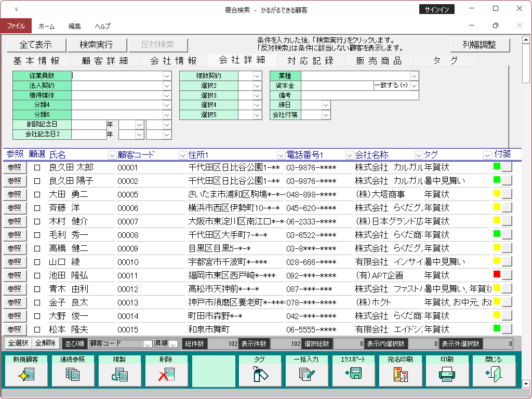Viewport: 532px width, 399px height.
Task: Open the 編集 menu
Action: 75,26
